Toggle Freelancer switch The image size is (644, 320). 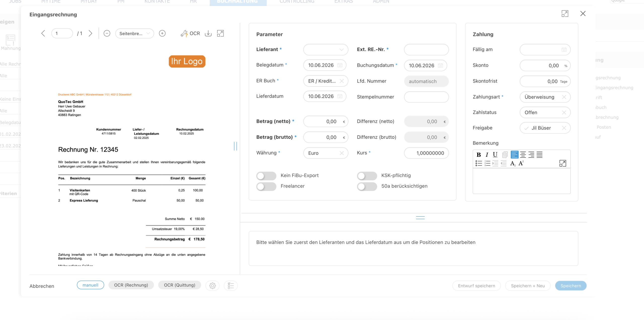[266, 186]
